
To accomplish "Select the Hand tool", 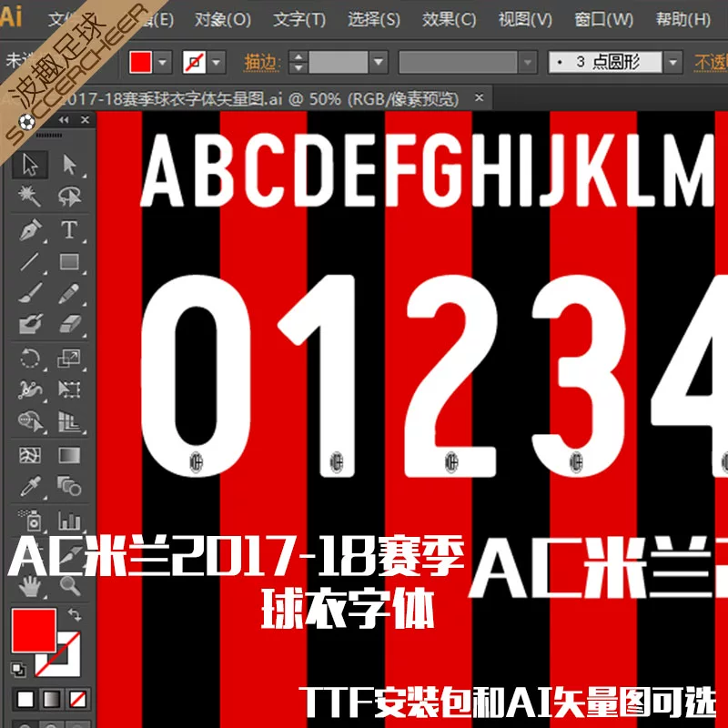I will (30, 586).
